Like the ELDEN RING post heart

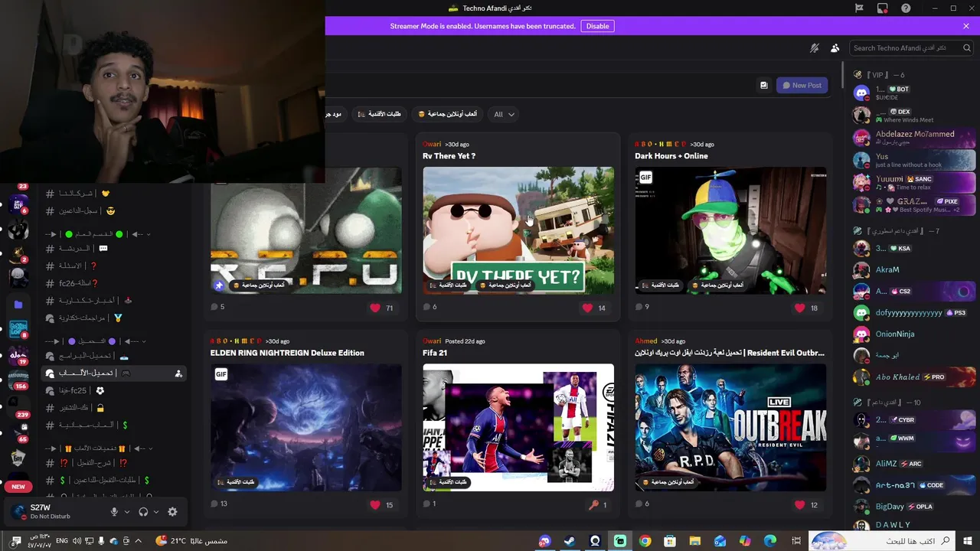pyautogui.click(x=374, y=504)
